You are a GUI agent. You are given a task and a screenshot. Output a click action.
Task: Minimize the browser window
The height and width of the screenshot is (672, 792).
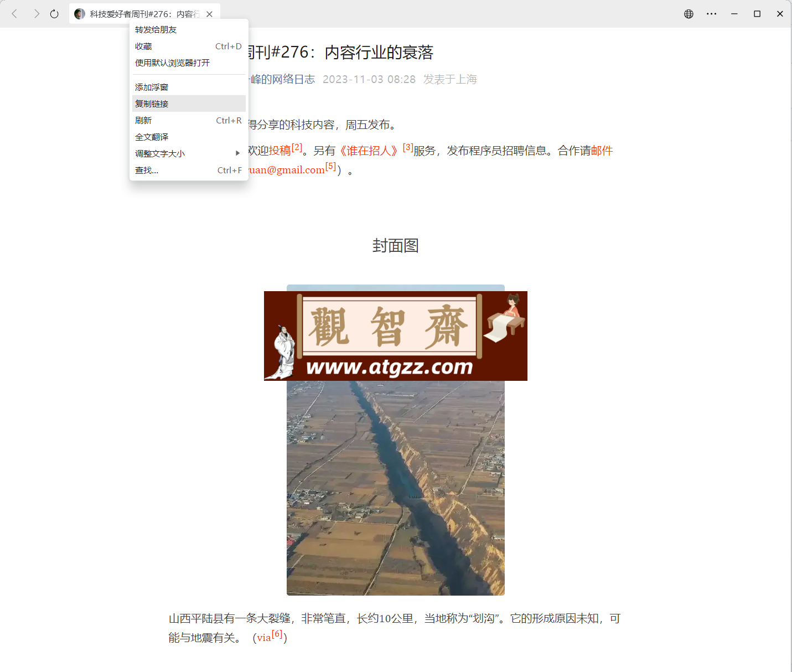pos(734,14)
